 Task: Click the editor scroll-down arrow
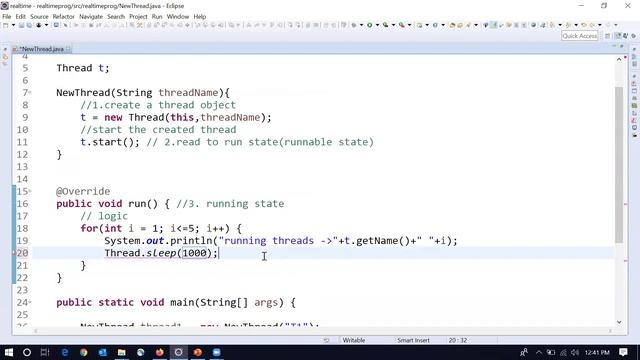click(x=619, y=322)
